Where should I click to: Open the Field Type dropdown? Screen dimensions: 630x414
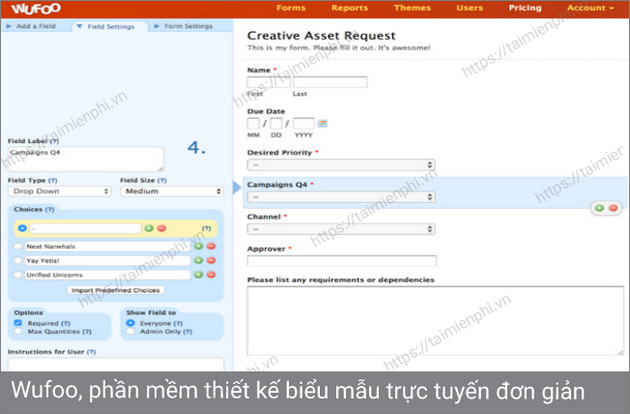click(x=59, y=191)
